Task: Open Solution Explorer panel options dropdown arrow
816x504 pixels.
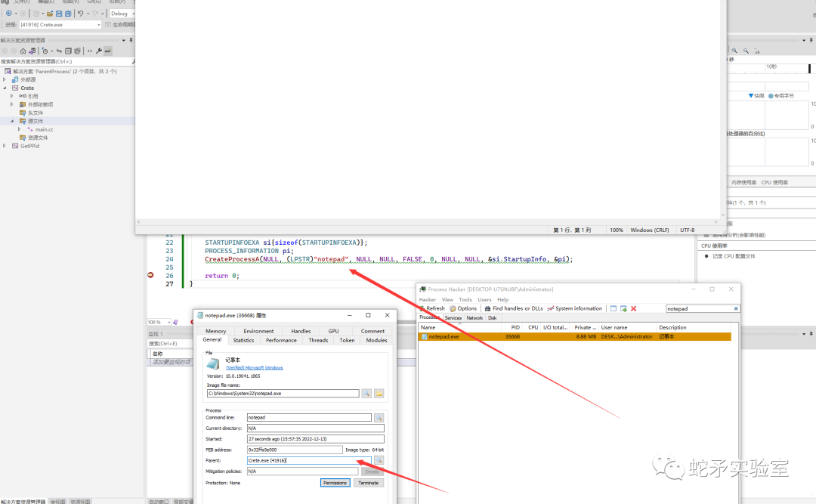Action: click(123, 40)
